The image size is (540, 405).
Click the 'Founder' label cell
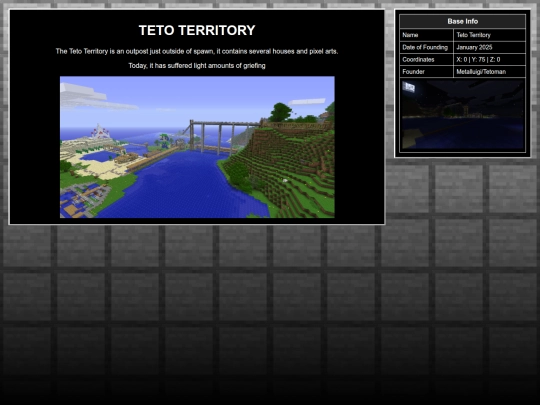[426, 72]
